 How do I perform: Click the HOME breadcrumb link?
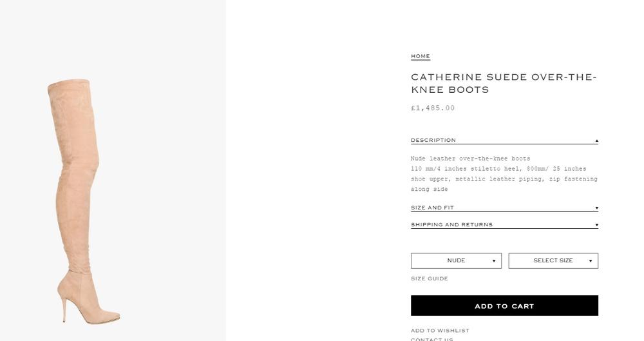(x=420, y=56)
